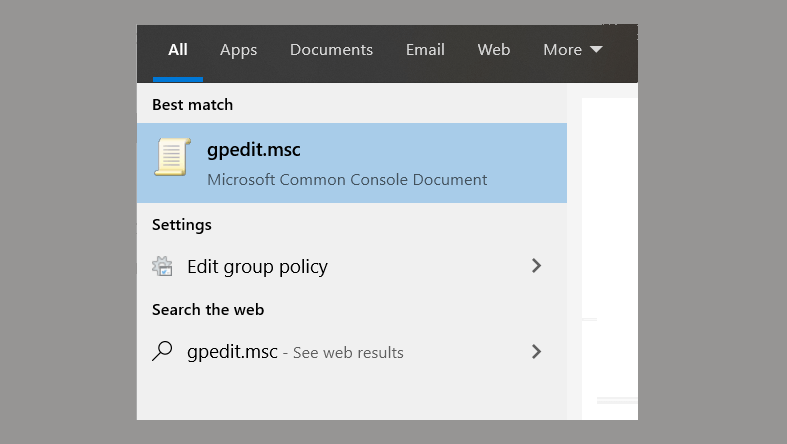Screen dimensions: 787x444
Task: Click gpedit.msc See web results text
Action: [x=295, y=352]
